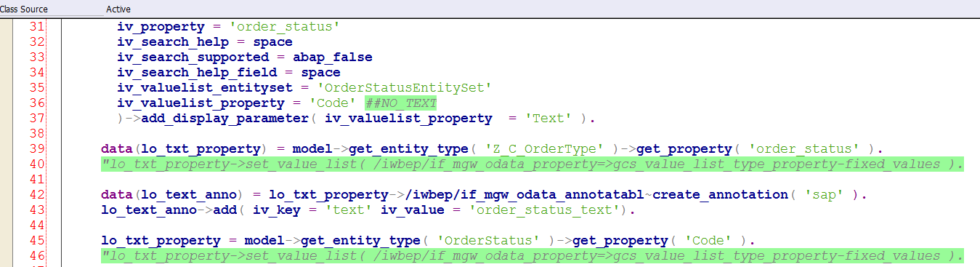This screenshot has width=980, height=267.
Task: Click blank line number 44 in gutter
Action: [38, 226]
